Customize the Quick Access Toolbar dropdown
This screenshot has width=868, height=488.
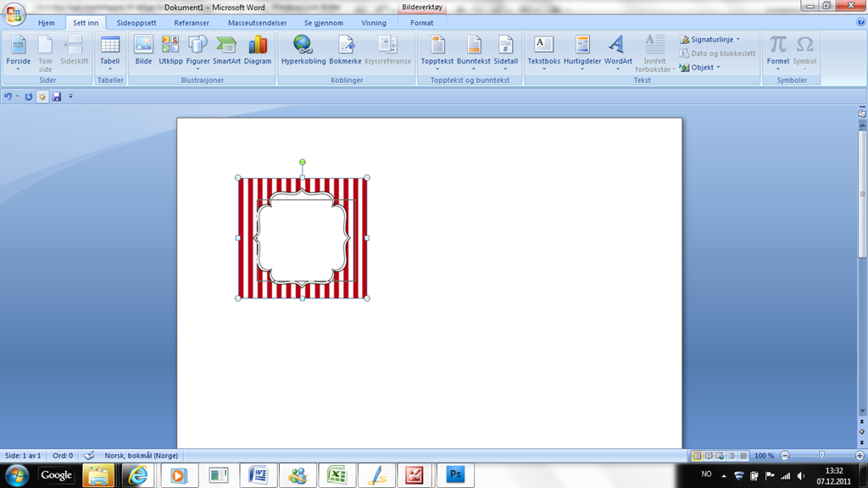coord(71,97)
